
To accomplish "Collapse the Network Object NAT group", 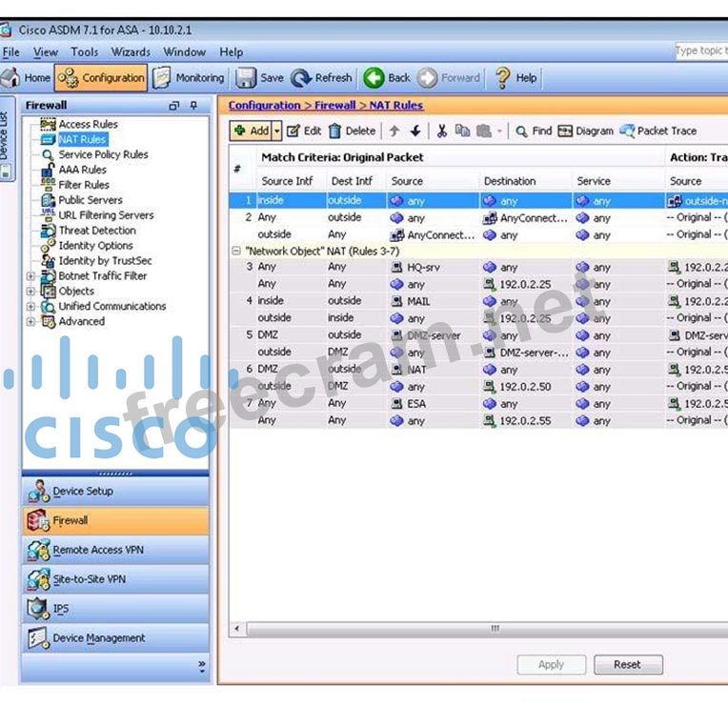I will pyautogui.click(x=236, y=252).
